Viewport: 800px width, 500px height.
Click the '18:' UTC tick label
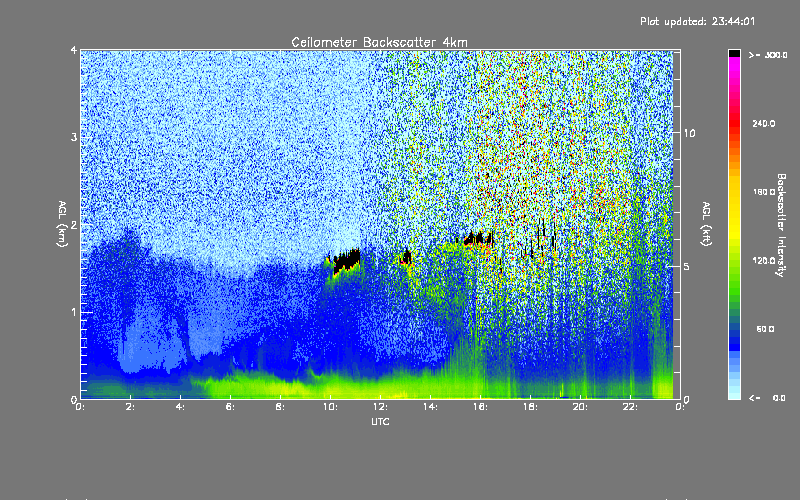530,407
